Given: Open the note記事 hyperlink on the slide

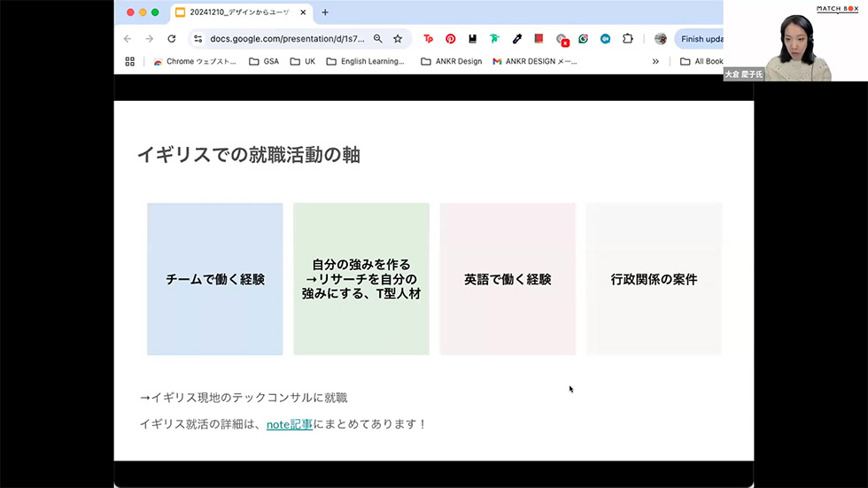Looking at the screenshot, I should click(289, 424).
